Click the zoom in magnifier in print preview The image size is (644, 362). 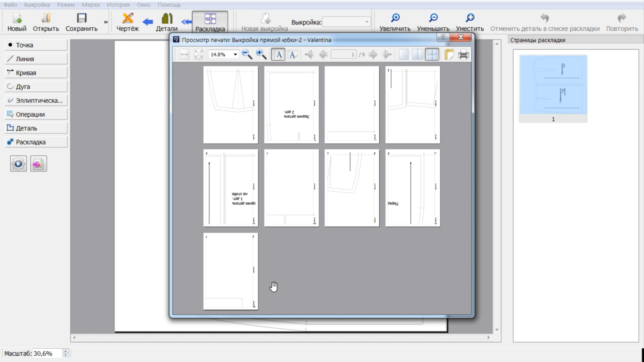(x=261, y=54)
